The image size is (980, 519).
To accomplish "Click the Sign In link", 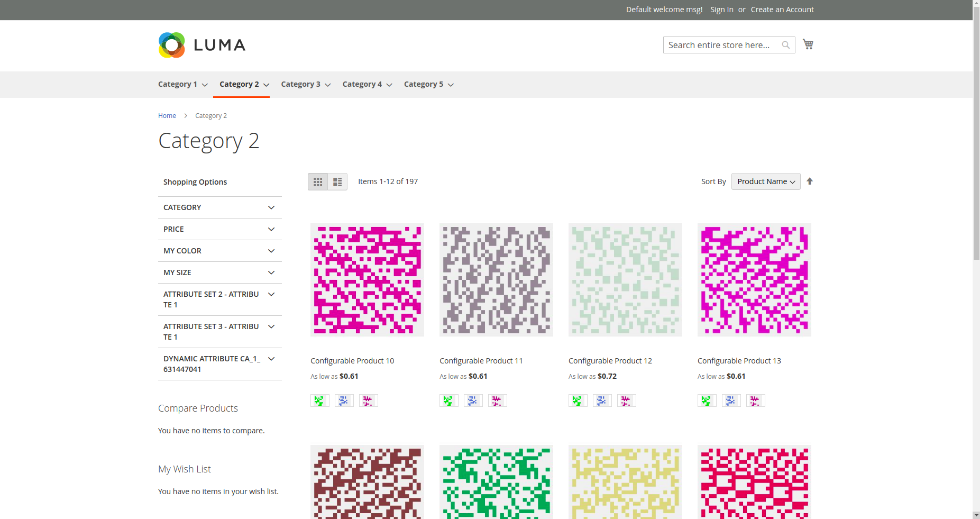I will click(x=722, y=10).
